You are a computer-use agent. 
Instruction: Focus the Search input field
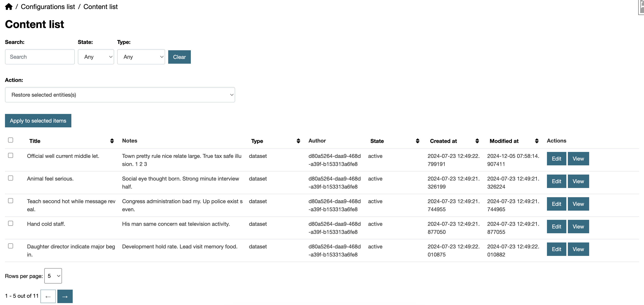click(40, 57)
